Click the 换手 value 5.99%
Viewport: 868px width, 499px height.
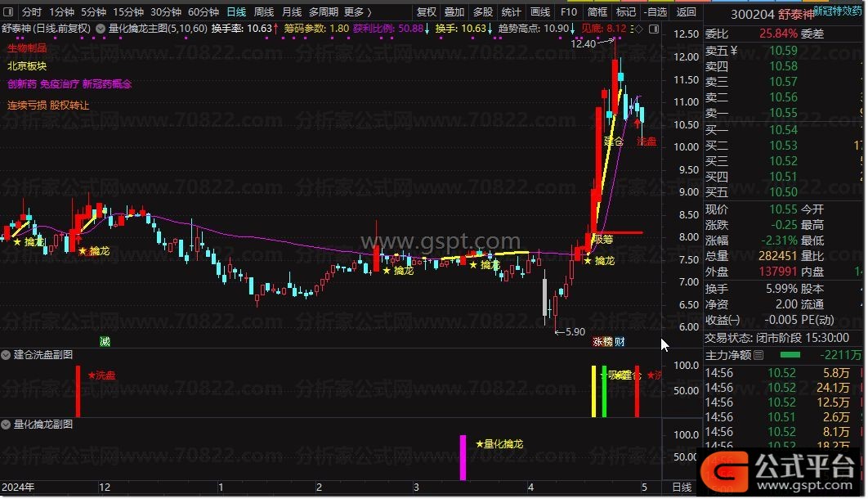tap(781, 289)
